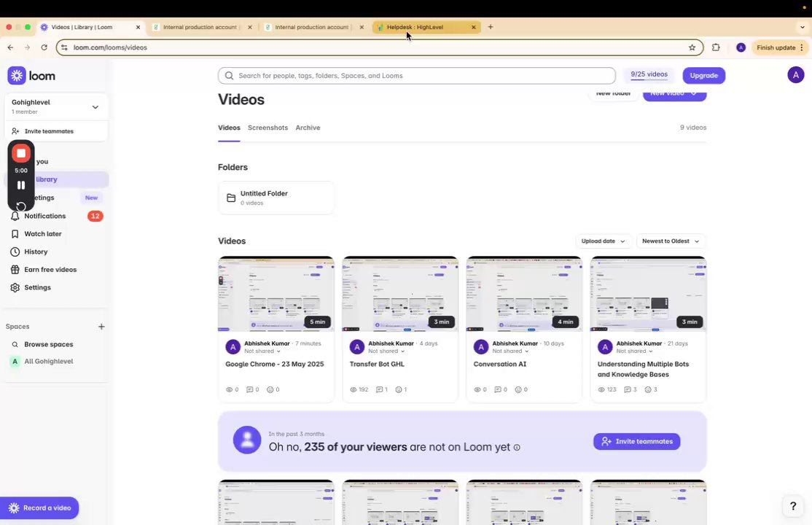The height and width of the screenshot is (525, 812).
Task: Click the info icon beside viewers message
Action: 517,447
